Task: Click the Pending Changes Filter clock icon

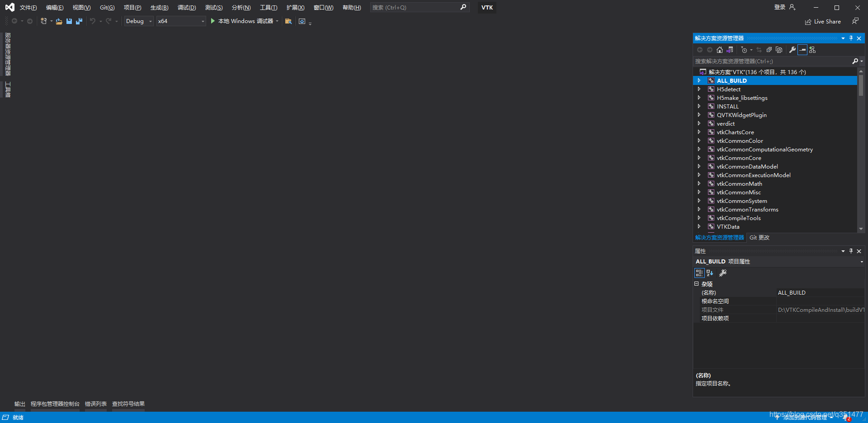Action: [x=744, y=50]
